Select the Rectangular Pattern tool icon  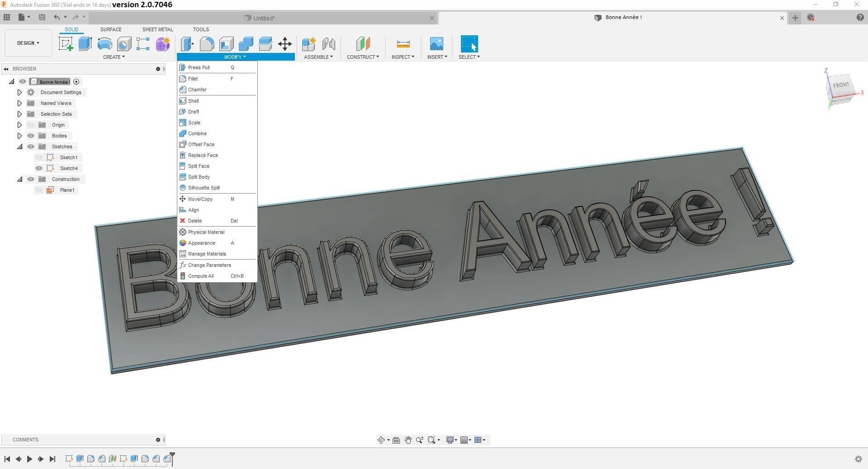[143, 44]
